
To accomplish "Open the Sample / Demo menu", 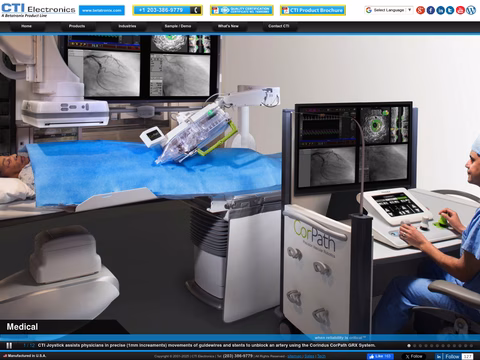I will (178, 26).
